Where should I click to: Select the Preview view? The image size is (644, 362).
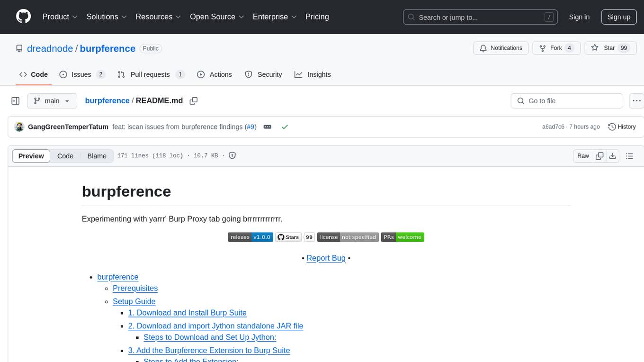31,156
